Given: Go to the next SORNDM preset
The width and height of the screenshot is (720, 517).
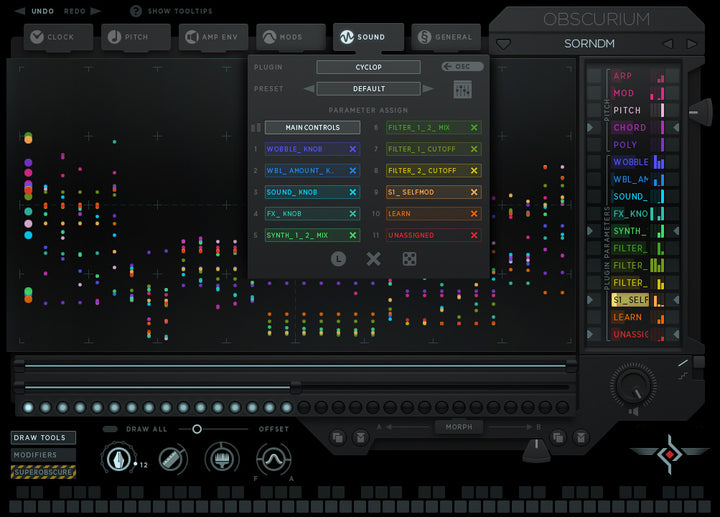Looking at the screenshot, I should [691, 44].
